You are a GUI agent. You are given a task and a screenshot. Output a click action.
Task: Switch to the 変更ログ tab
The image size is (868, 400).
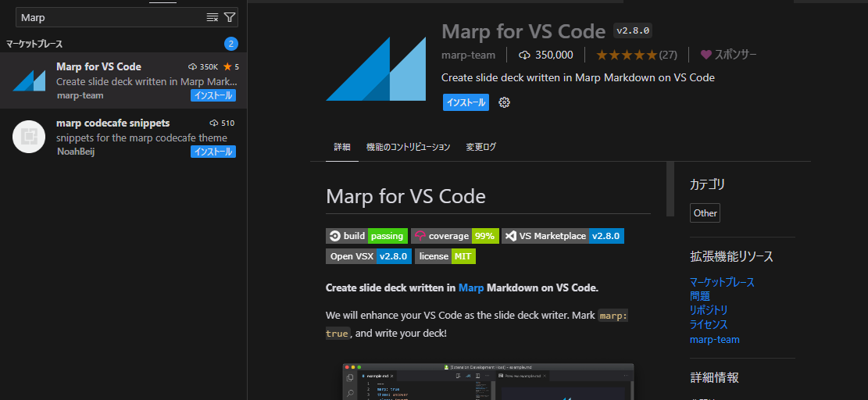[x=480, y=147]
